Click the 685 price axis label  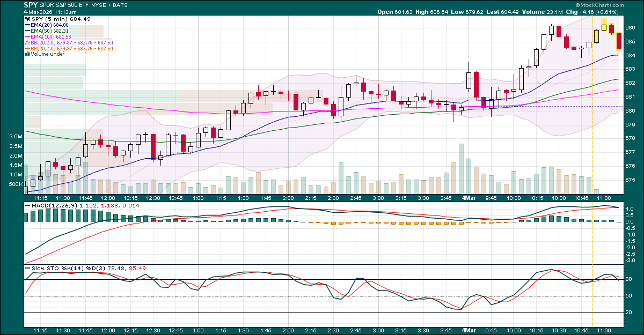click(x=631, y=41)
